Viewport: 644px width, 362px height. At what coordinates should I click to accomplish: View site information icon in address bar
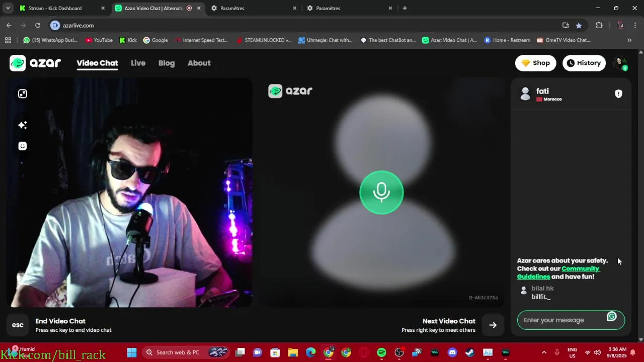(55, 25)
